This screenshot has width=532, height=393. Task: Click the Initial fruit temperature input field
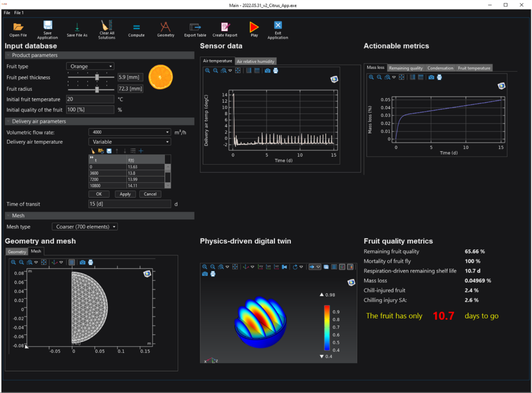(x=90, y=99)
